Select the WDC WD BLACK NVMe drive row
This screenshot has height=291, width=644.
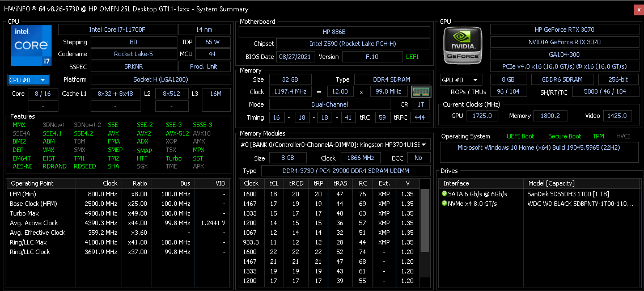[539, 204]
